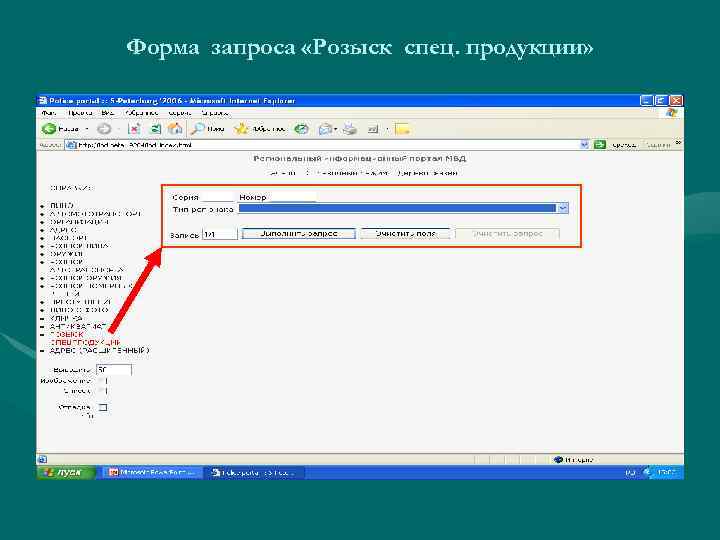The width and height of the screenshot is (720, 540).
Task: Click the Mail envelope icon
Action: (325, 129)
